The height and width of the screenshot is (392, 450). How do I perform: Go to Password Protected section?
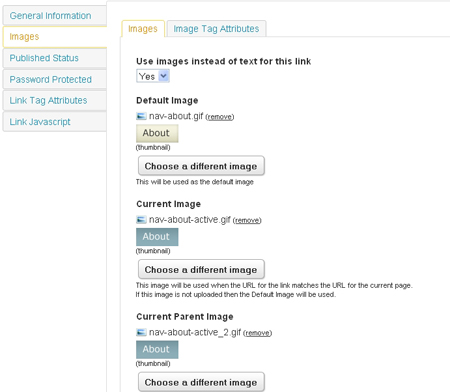55,80
